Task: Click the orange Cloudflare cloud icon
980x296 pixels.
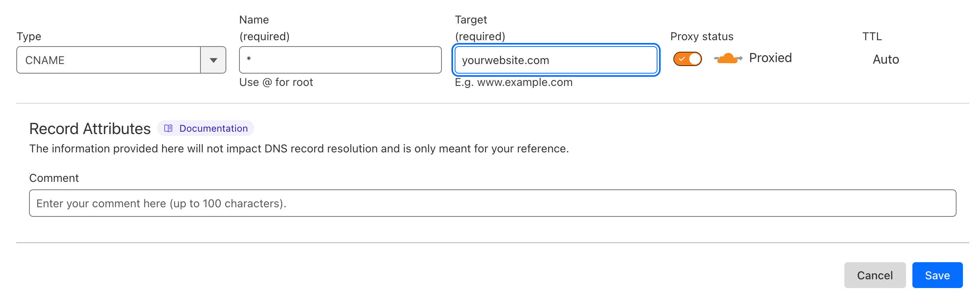Action: tap(728, 58)
